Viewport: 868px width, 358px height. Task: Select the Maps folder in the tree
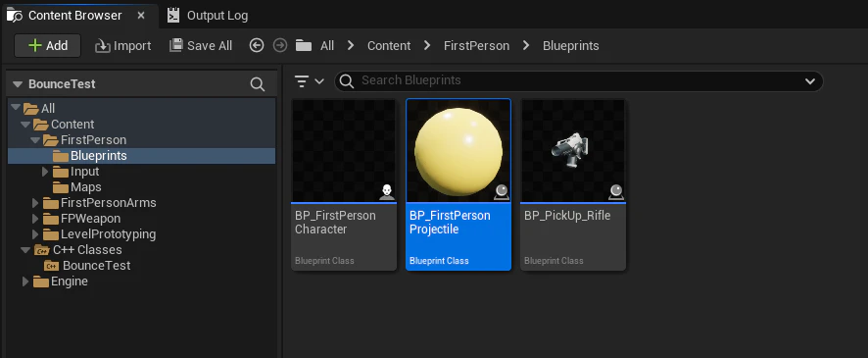click(x=86, y=187)
